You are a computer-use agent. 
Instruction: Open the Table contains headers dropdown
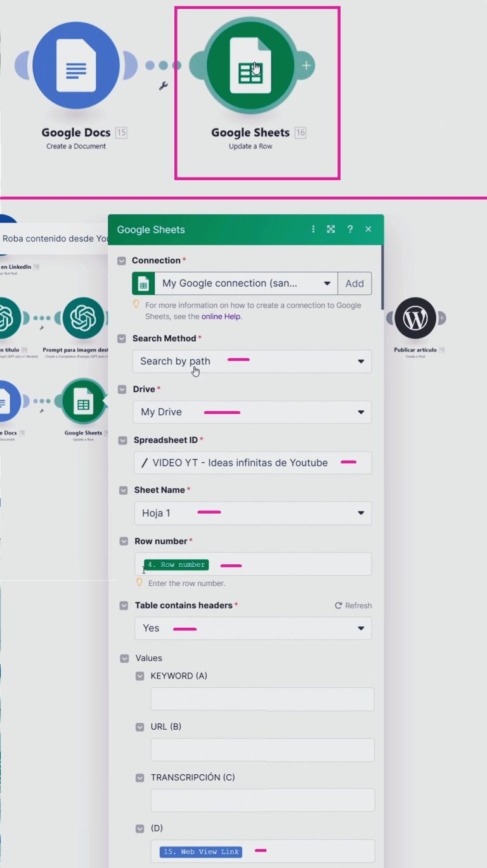tap(252, 628)
